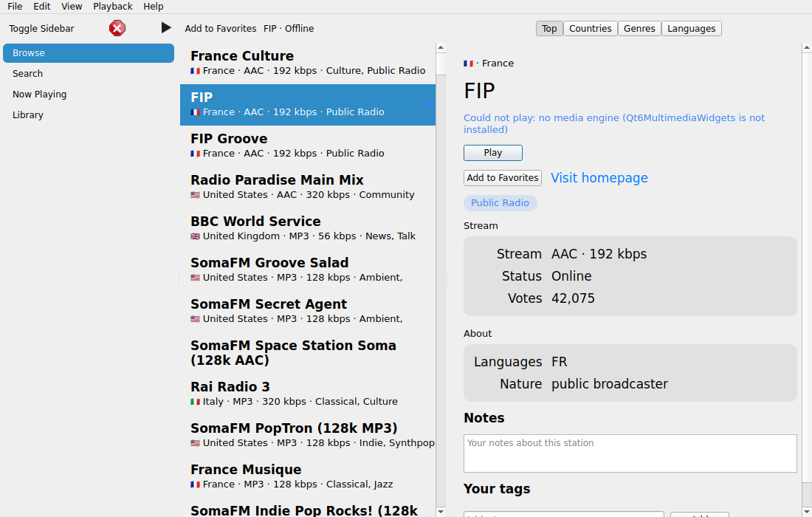Switch to the Genres tab
This screenshot has width=812, height=517.
coord(639,29)
